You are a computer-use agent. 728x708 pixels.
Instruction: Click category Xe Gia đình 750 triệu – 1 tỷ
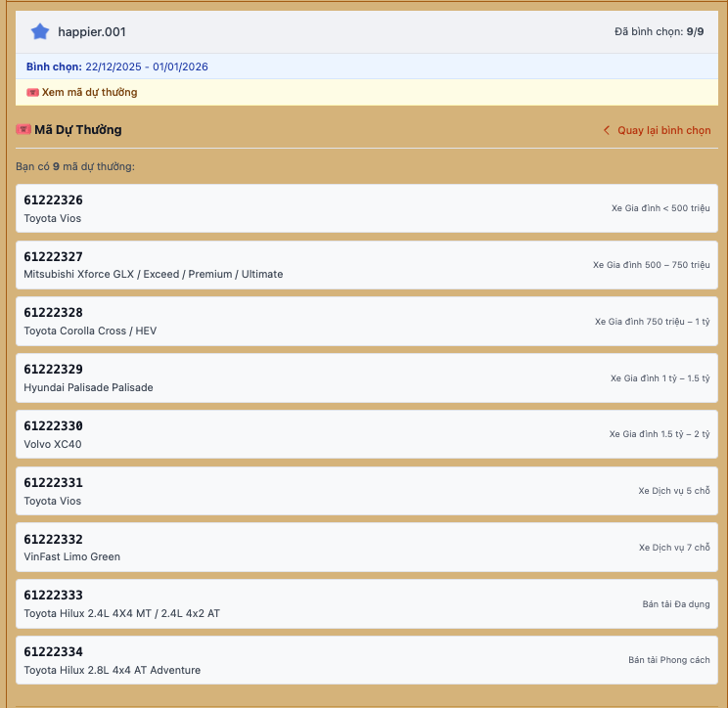click(653, 322)
